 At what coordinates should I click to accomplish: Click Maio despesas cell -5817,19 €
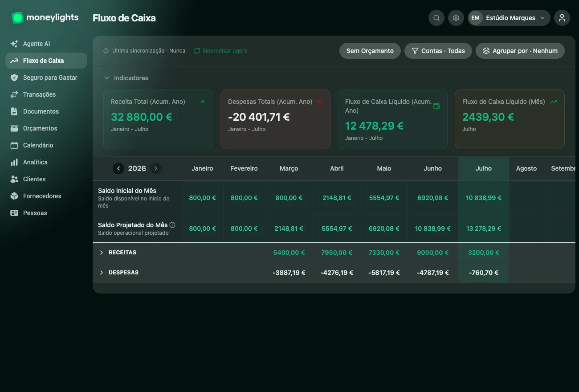pos(384,273)
